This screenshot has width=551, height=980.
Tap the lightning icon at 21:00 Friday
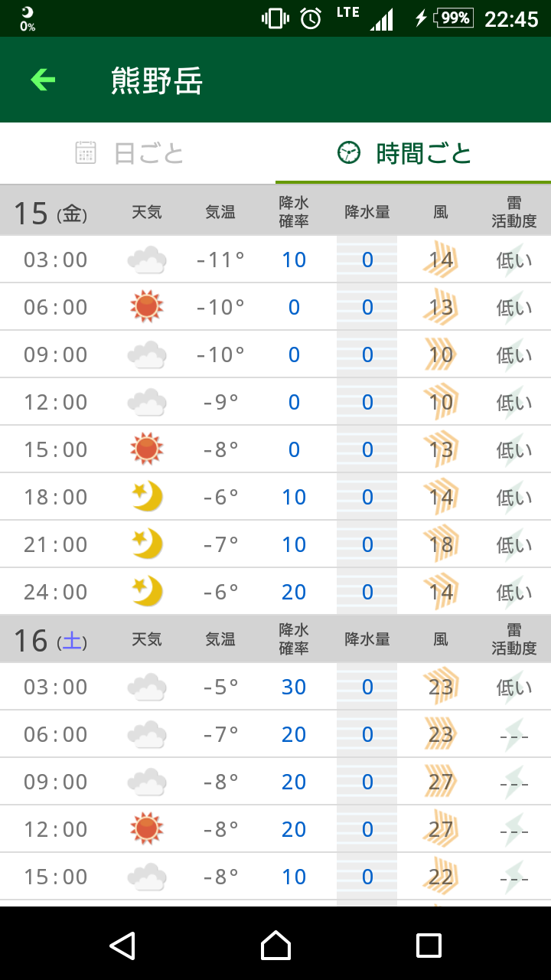pyautogui.click(x=514, y=544)
